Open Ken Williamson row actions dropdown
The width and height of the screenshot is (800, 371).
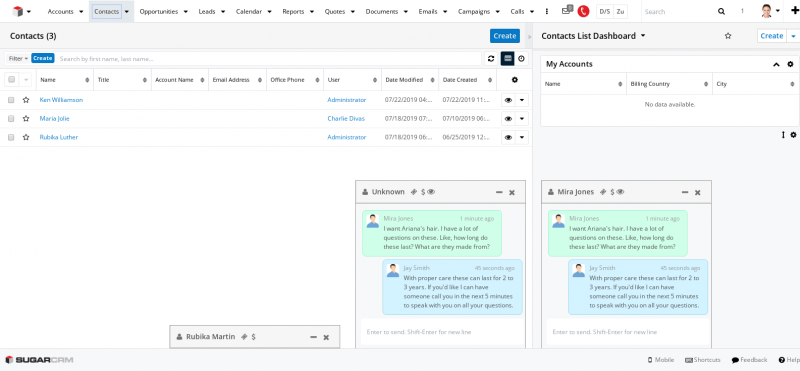(x=521, y=100)
